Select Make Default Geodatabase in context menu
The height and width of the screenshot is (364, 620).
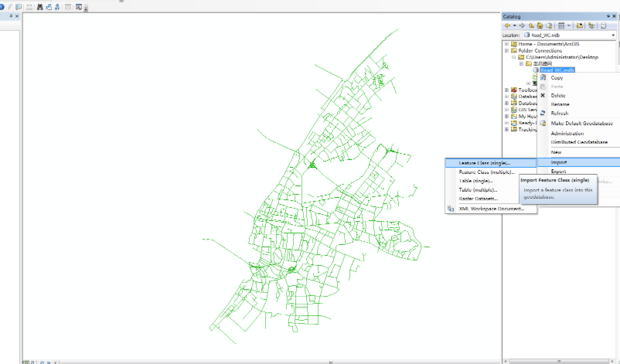coord(582,123)
